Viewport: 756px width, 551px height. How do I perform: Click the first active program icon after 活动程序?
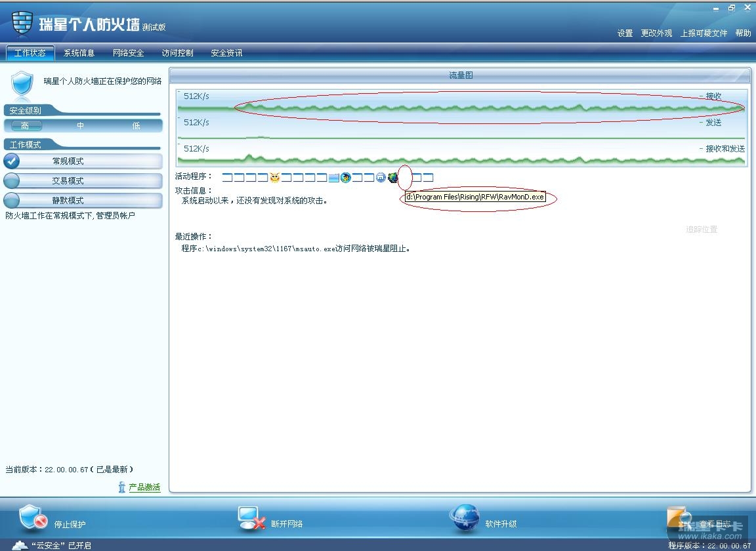point(227,177)
